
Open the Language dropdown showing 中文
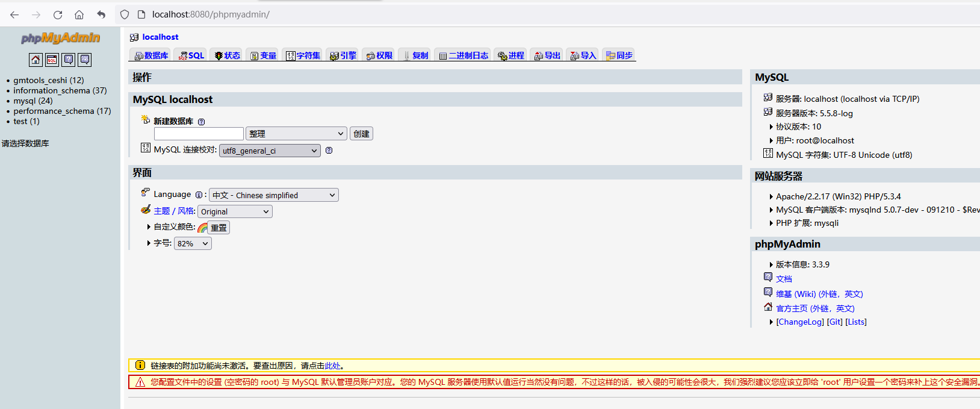[274, 195]
